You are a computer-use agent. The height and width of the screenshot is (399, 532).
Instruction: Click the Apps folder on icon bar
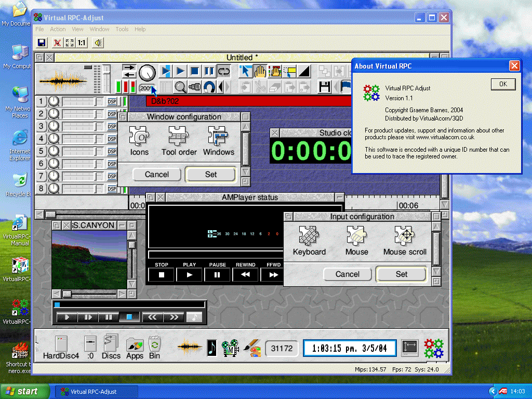[135, 345]
